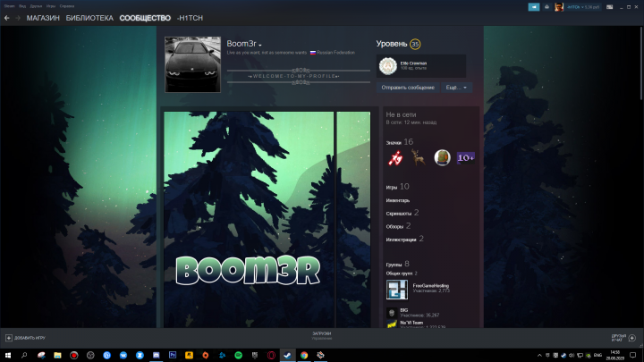Open ДРУЗЬЯ И ЧАТ friends panel

(623, 338)
